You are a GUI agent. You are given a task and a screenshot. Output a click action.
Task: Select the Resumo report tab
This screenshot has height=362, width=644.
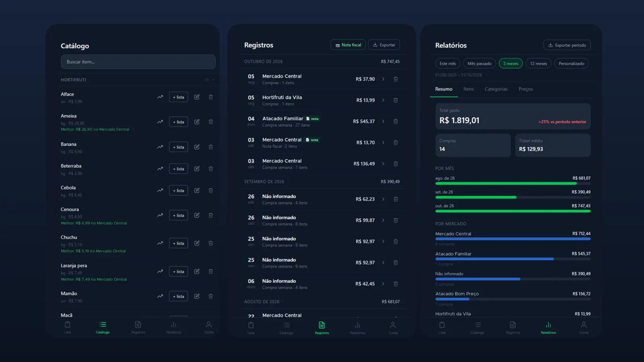[444, 89]
